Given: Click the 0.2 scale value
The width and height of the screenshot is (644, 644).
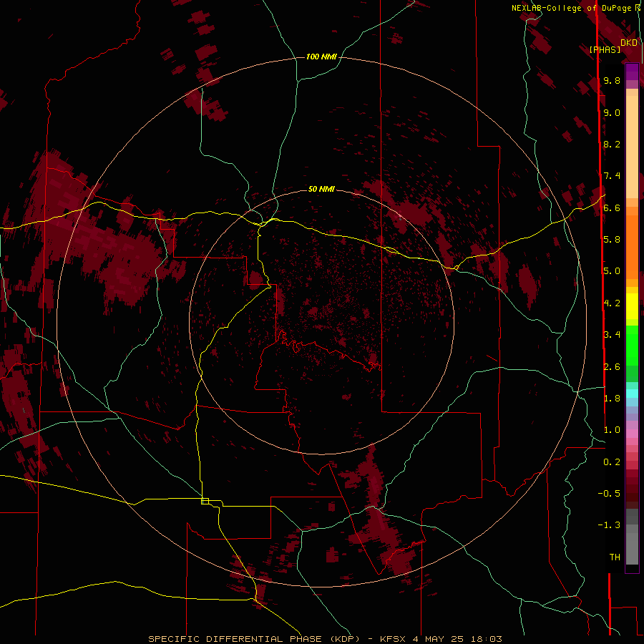Looking at the screenshot, I should coord(612,462).
